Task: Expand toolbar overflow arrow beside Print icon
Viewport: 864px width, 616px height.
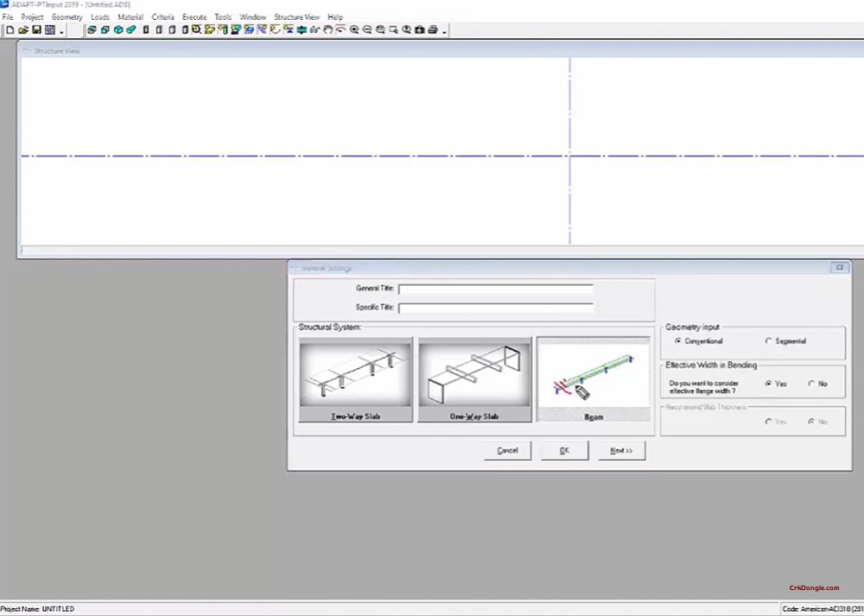Action: click(445, 32)
